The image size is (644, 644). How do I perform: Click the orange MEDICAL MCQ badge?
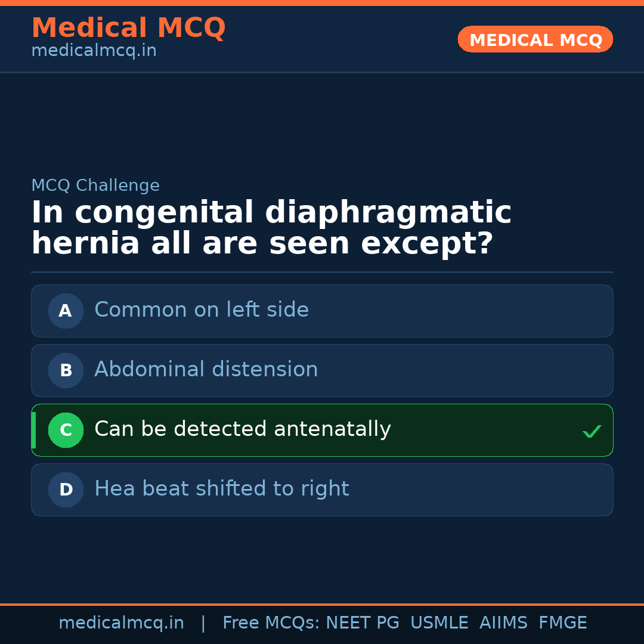point(535,40)
